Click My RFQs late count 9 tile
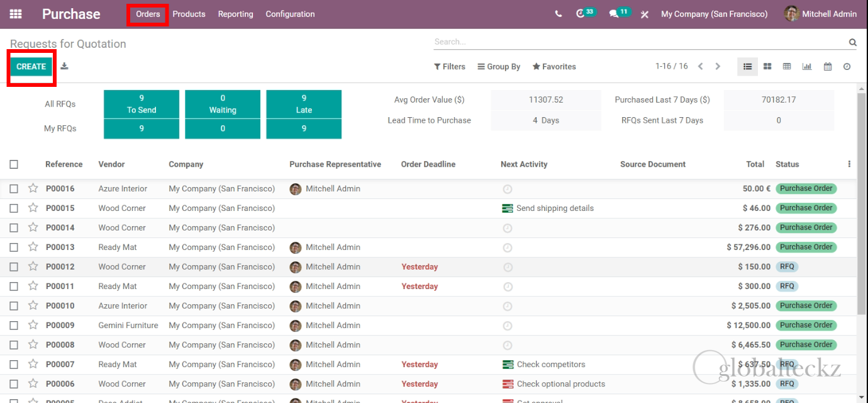868x403 pixels. (x=304, y=128)
